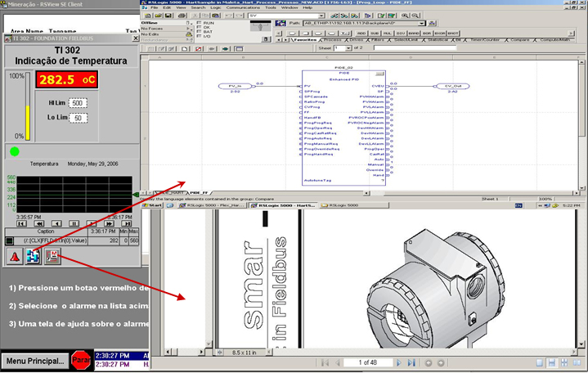Image resolution: width=588 pixels, height=373 pixels.
Task: Click the Verify routine checkmark icon
Action: [381, 16]
